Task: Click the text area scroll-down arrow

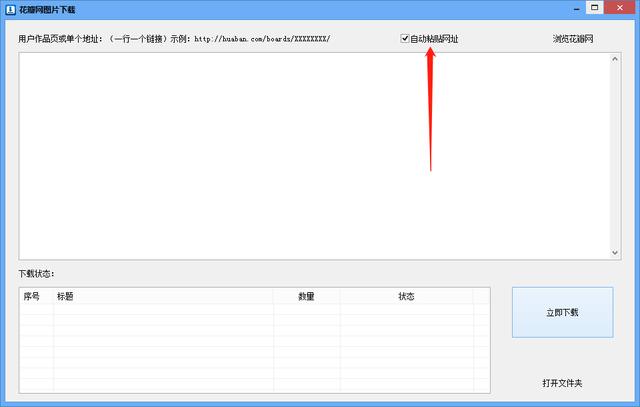Action: click(615, 253)
